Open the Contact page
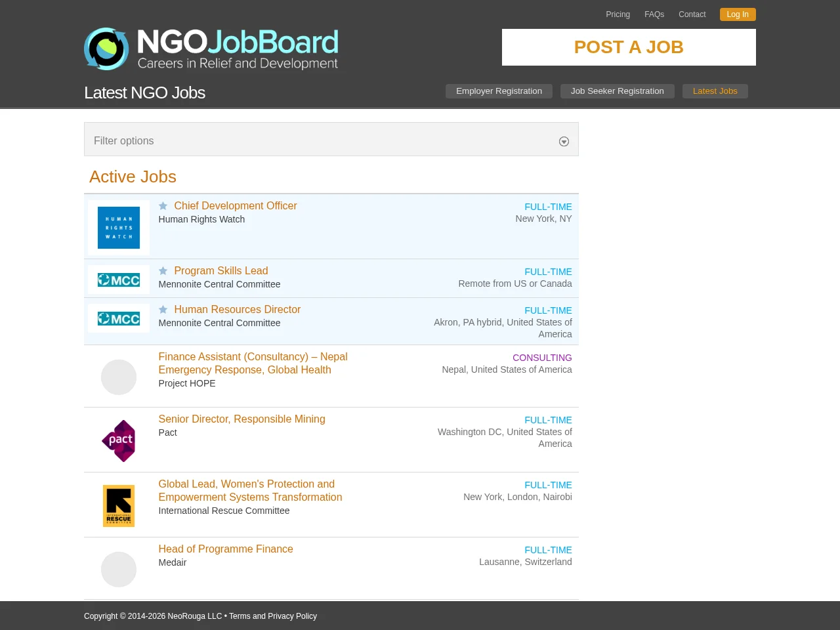840x630 pixels. tap(692, 14)
